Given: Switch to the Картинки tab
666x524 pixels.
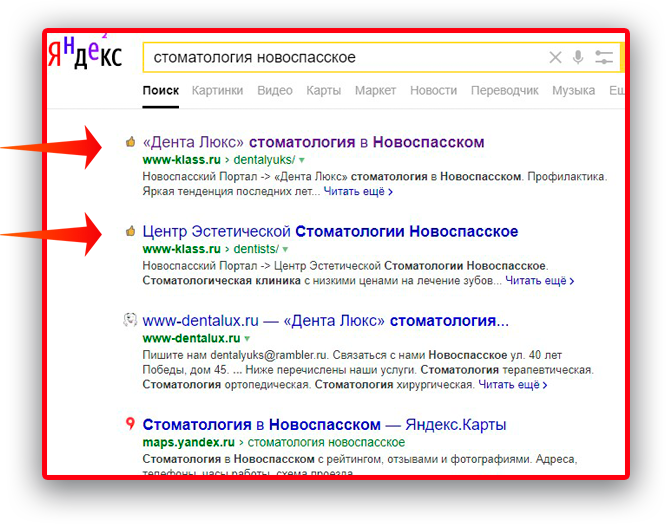Looking at the screenshot, I should (x=217, y=90).
